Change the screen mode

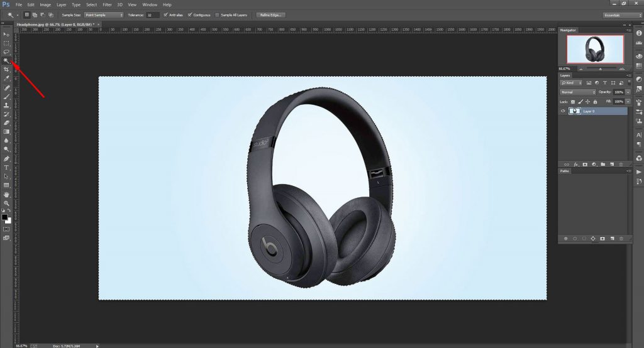pyautogui.click(x=6, y=237)
